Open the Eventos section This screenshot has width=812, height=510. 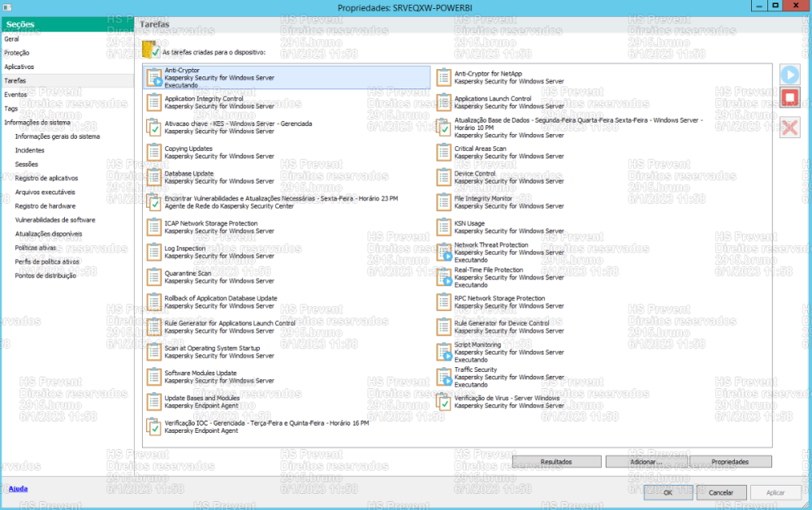[x=15, y=95]
